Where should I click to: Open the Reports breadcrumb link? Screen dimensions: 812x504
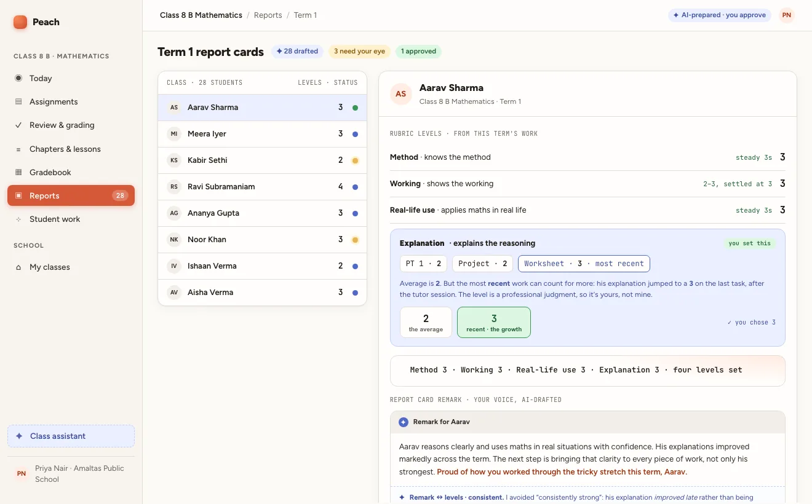[268, 15]
